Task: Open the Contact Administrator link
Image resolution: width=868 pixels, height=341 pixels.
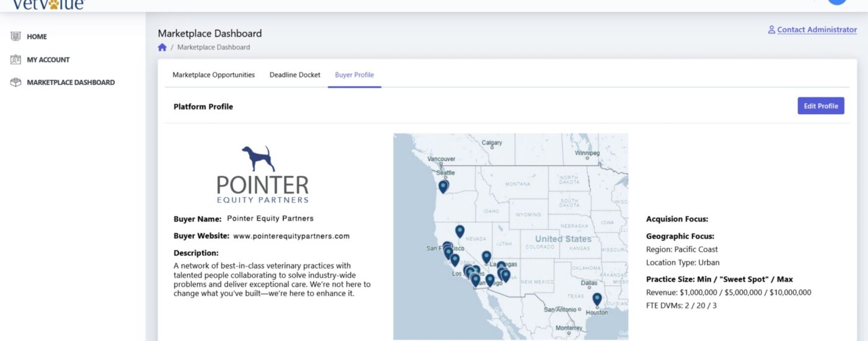Action: coord(817,30)
